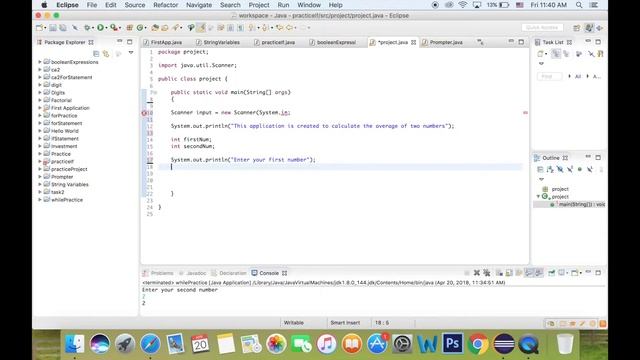Viewport: 640px width, 360px height.
Task: Open the Package Explorer view menu triangle
Action: (x=131, y=53)
